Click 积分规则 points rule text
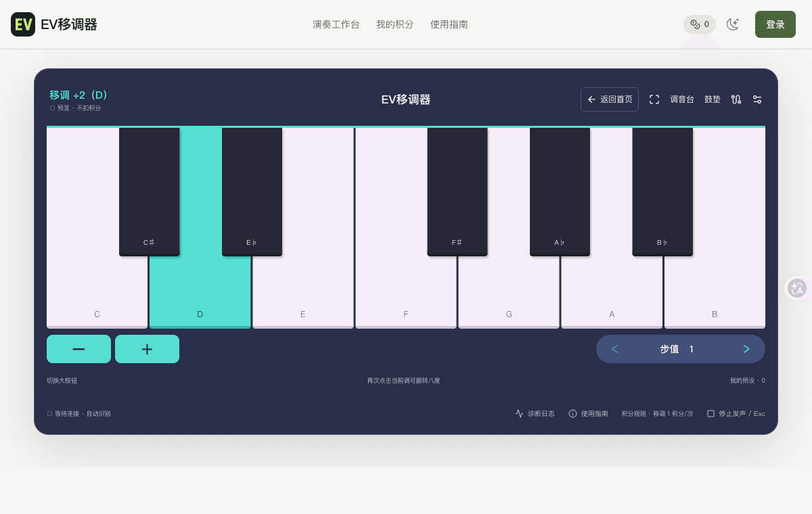This screenshot has width=812, height=514. coord(658,413)
